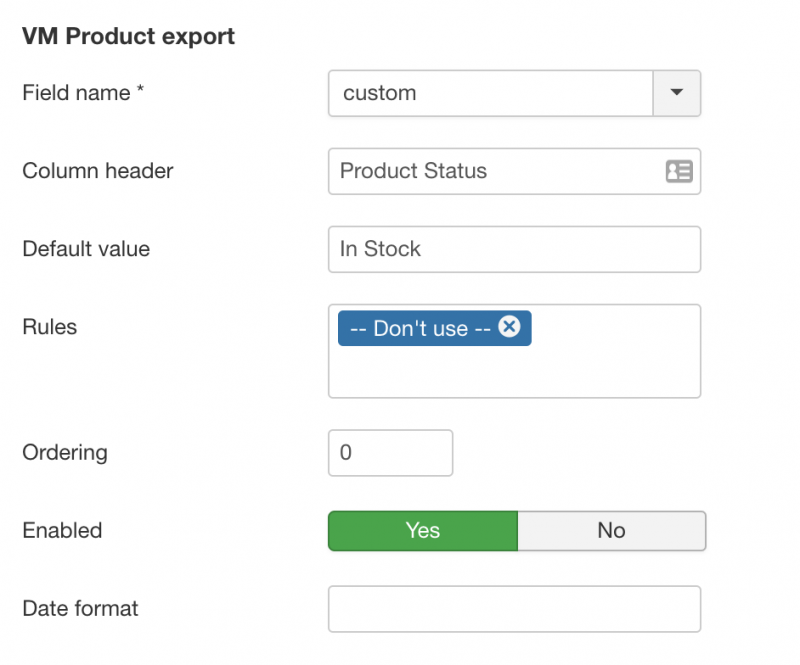Select the "-- Don't use --" tag text
Viewport: 800px width, 665px height.
(420, 328)
